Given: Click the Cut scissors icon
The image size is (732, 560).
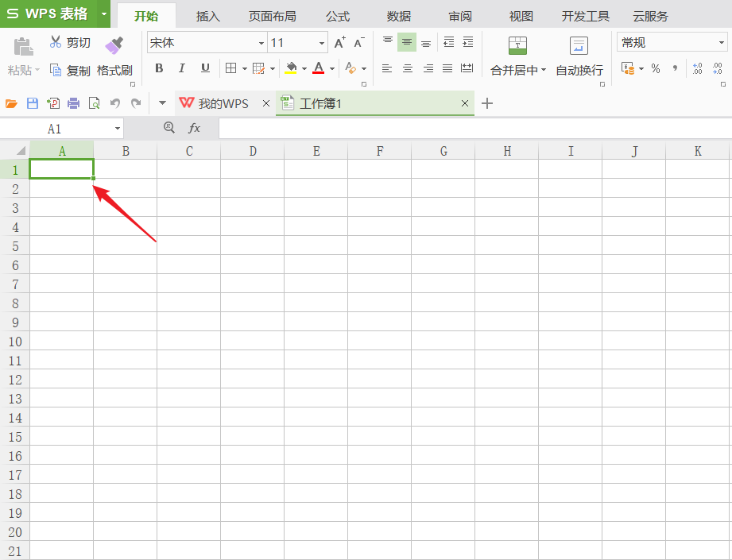Looking at the screenshot, I should 56,42.
